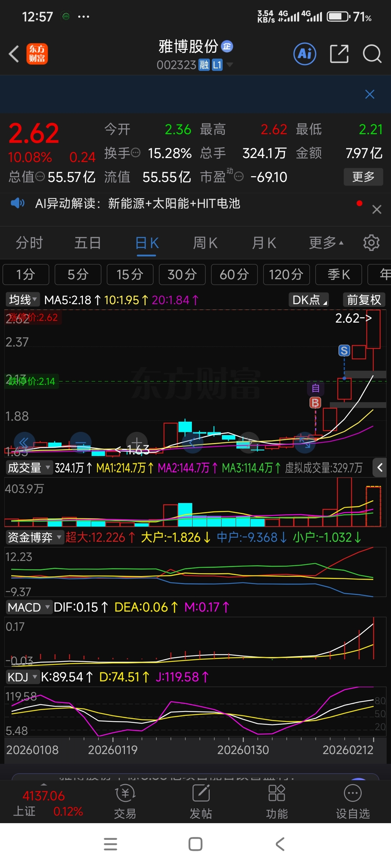
Task: Open chart settings gear icon
Action: coord(371,243)
